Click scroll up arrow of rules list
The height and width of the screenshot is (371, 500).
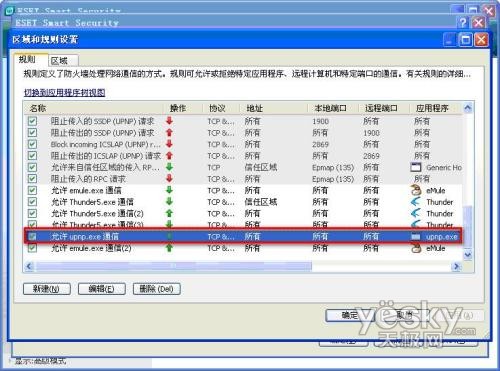[x=468, y=108]
